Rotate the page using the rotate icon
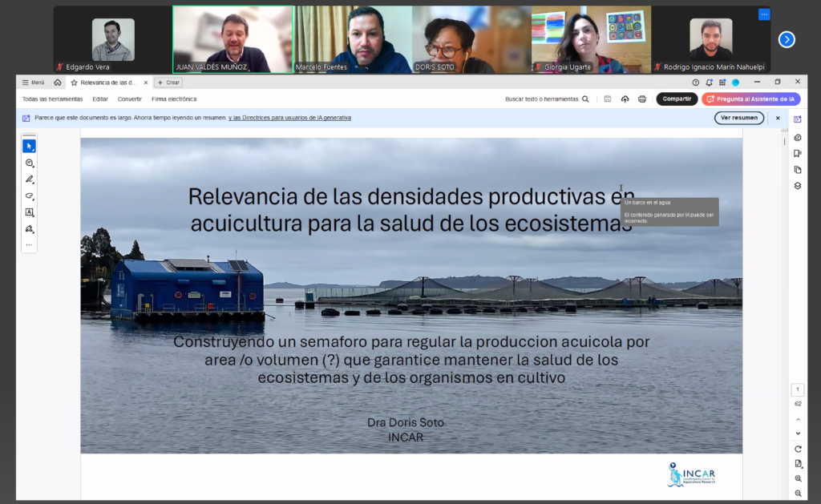This screenshot has height=504, width=821. [x=798, y=450]
